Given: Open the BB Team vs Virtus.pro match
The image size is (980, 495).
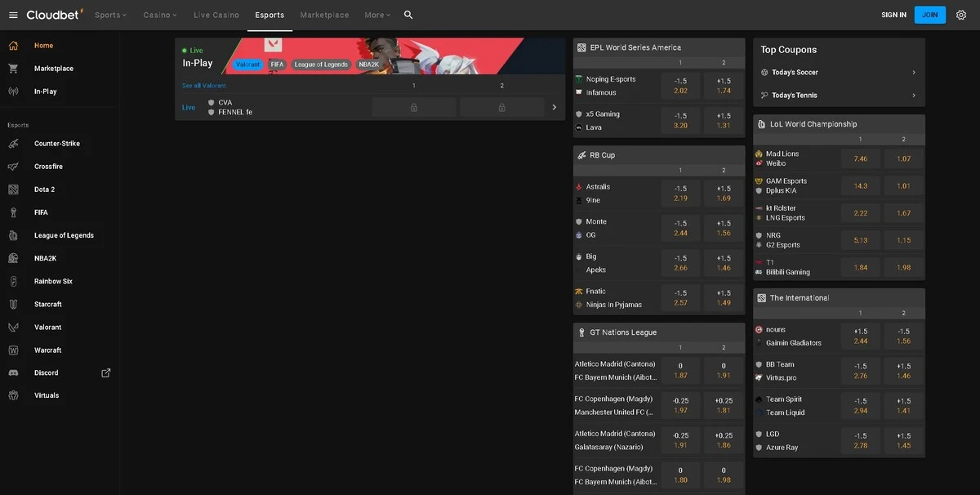Looking at the screenshot, I should click(x=795, y=371).
